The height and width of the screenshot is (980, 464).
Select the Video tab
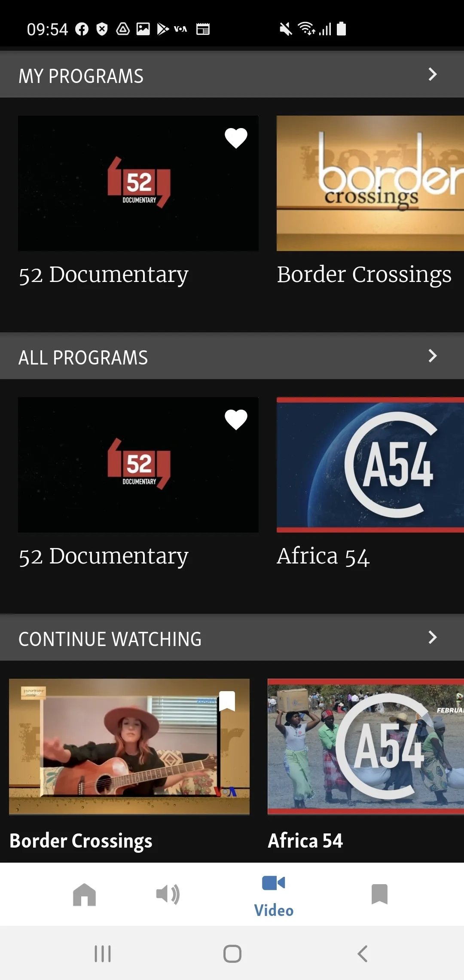point(274,896)
